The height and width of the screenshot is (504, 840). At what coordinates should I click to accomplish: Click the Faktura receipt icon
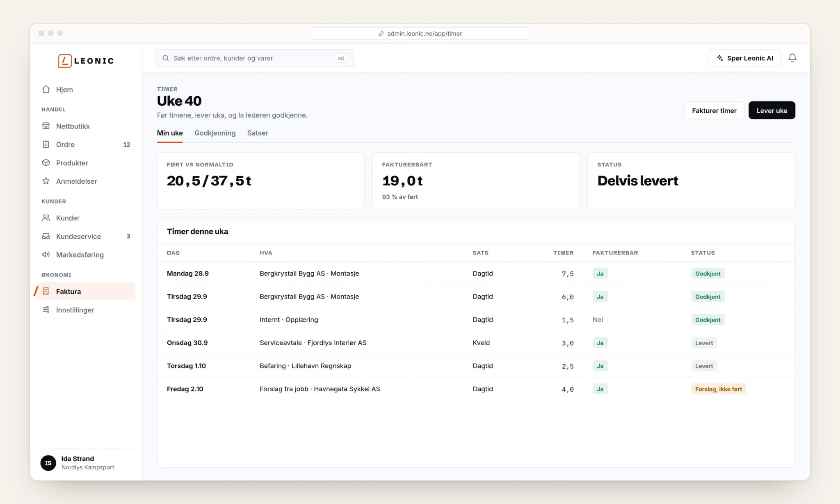click(46, 291)
